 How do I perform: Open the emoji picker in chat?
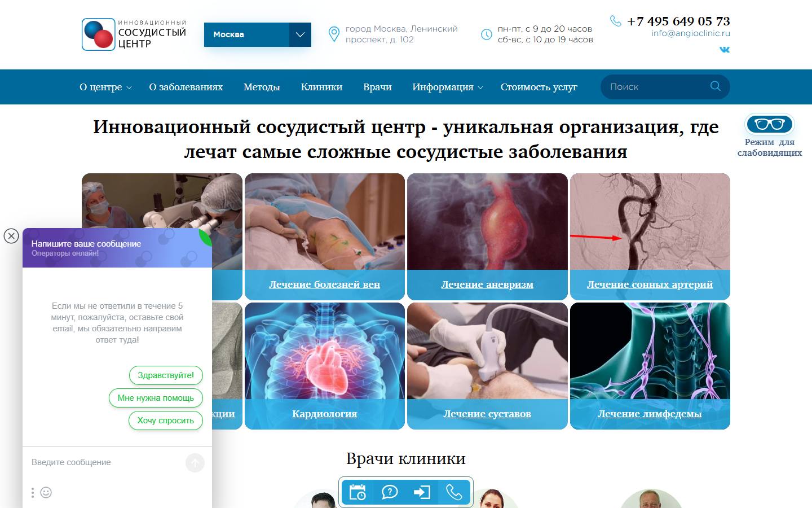coord(46,493)
